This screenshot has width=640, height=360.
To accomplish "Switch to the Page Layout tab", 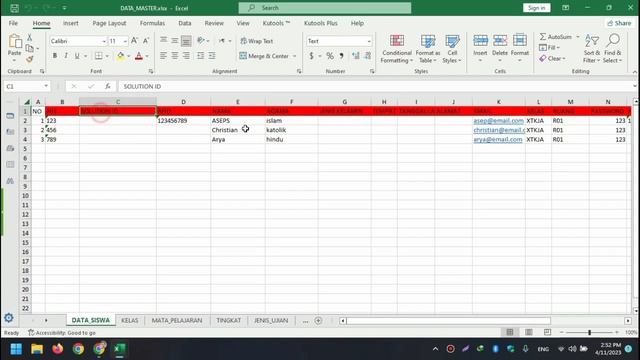I will [109, 23].
